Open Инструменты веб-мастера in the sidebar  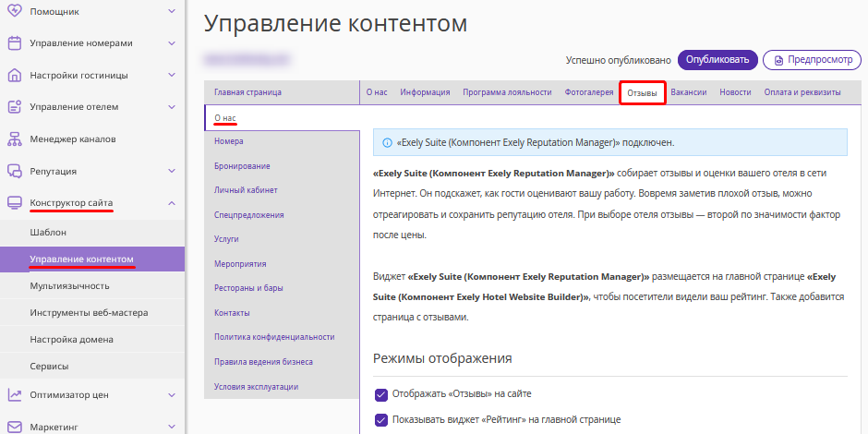point(92,312)
